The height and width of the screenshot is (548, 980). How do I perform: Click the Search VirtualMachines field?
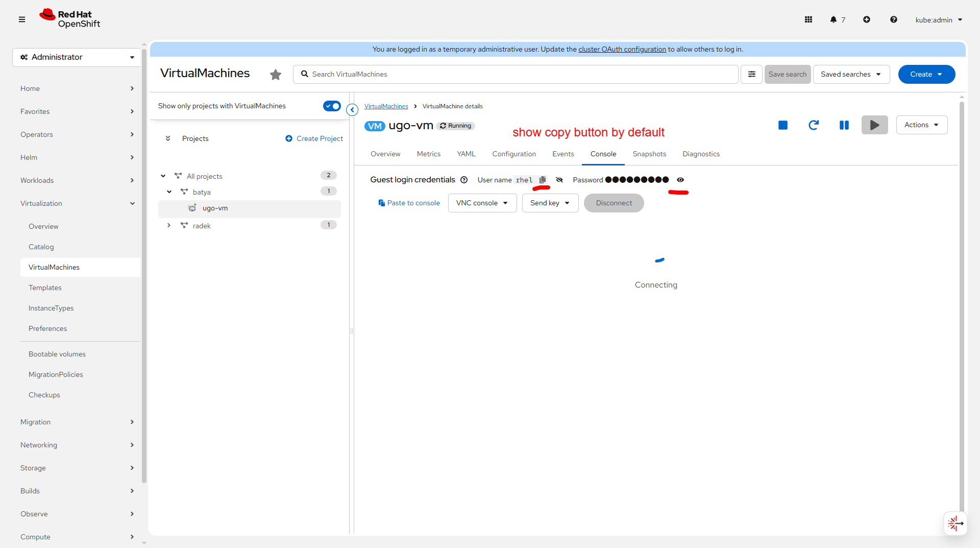(x=516, y=74)
